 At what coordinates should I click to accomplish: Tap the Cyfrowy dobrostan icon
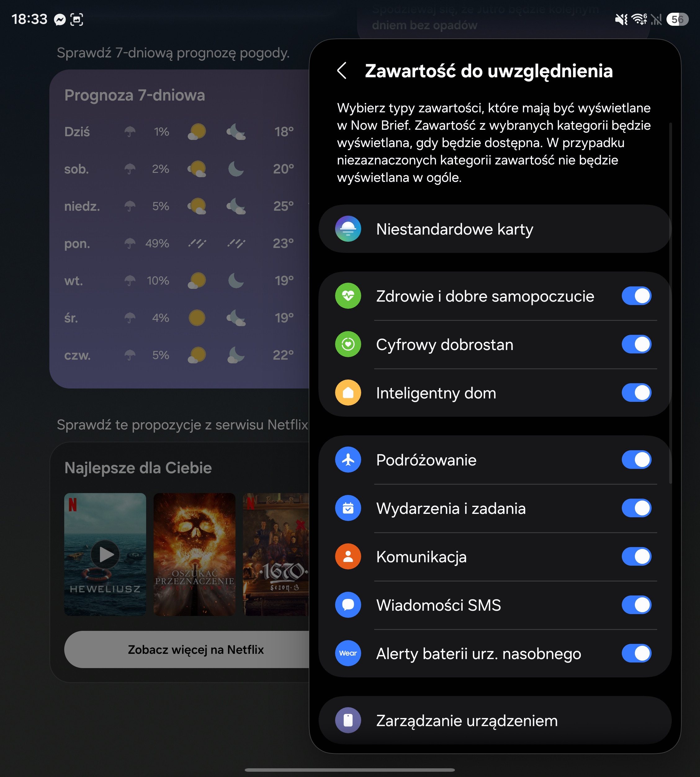[x=348, y=344]
